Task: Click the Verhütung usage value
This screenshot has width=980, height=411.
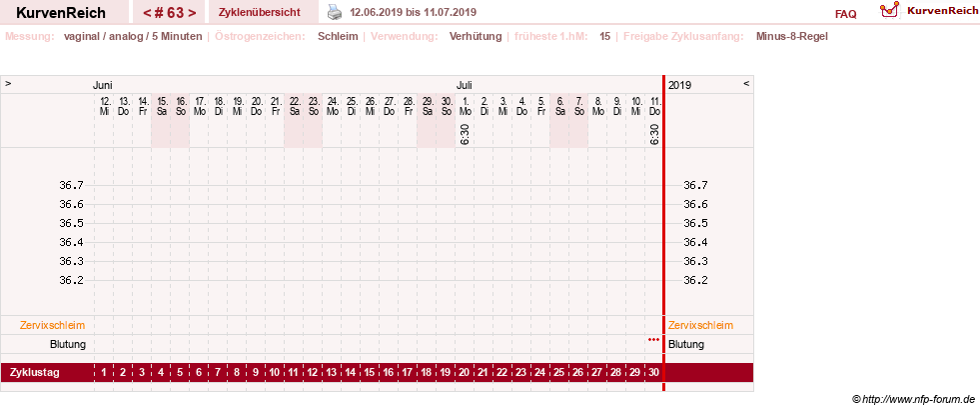Action: click(475, 36)
